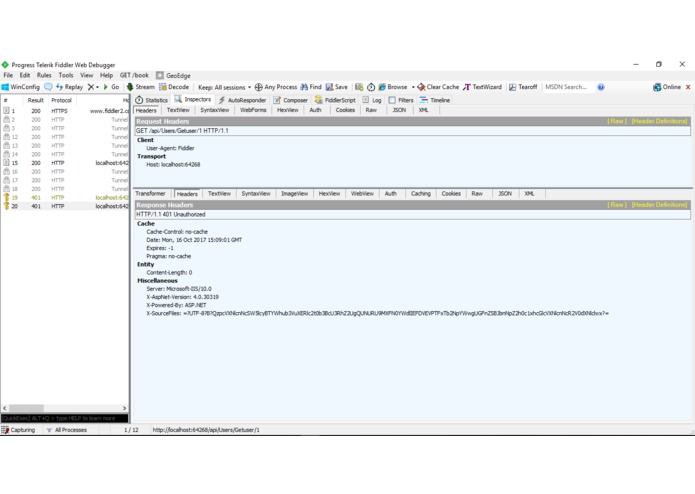Screen dimensions: 695x494
Task: Click the Online status indicator
Action: [667, 87]
